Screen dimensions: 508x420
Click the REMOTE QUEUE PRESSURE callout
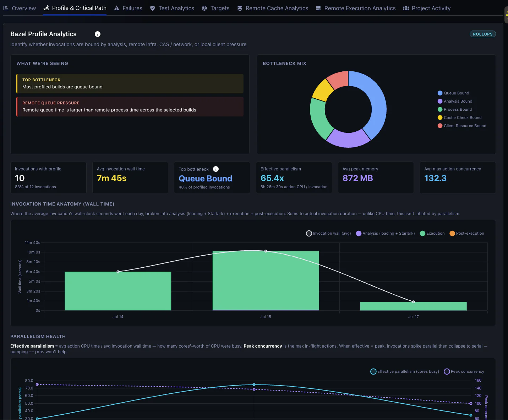click(x=130, y=107)
